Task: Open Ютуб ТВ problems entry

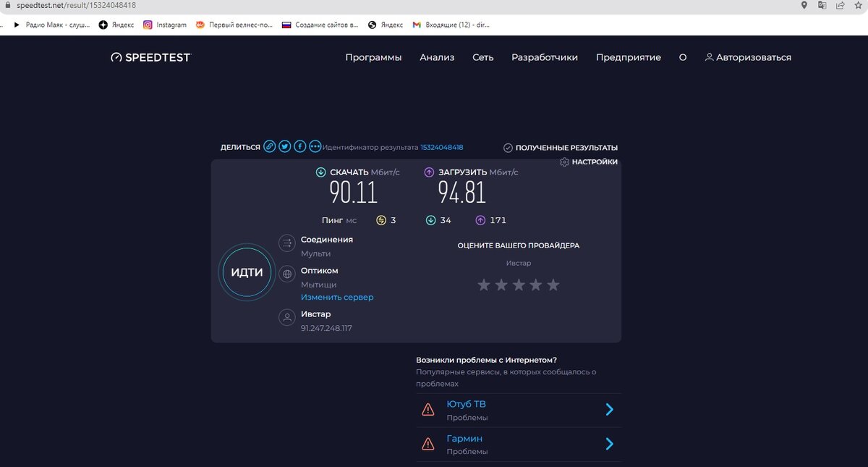Action: click(519, 410)
